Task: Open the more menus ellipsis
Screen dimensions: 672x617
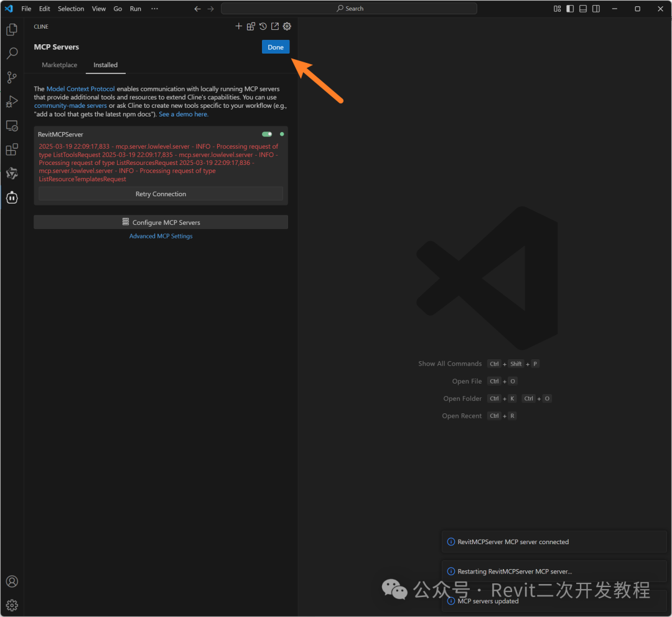Action: (x=154, y=9)
